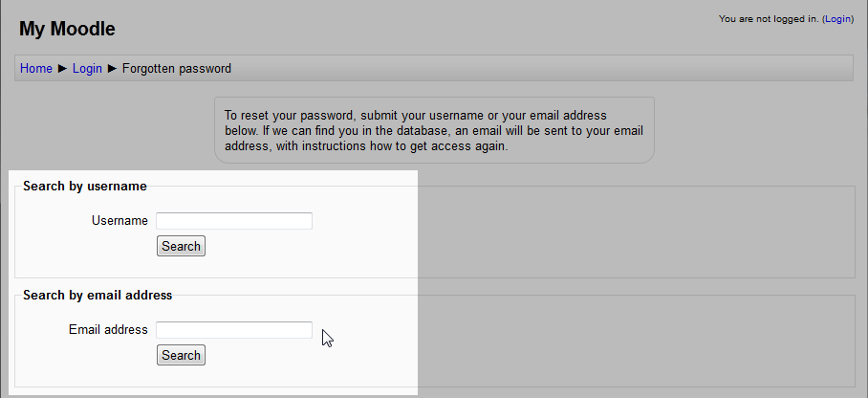Viewport: 868px width, 398px height.
Task: Click the 'You are not logged in' status text
Action: 768,18
